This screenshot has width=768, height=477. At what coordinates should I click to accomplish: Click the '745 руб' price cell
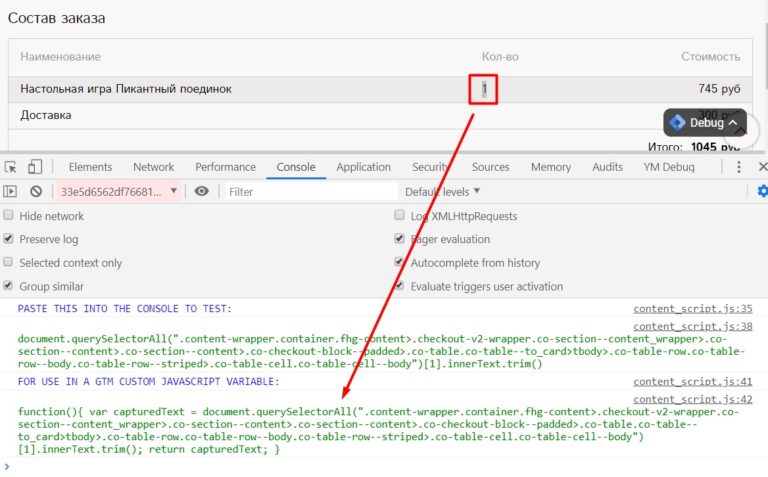click(719, 89)
